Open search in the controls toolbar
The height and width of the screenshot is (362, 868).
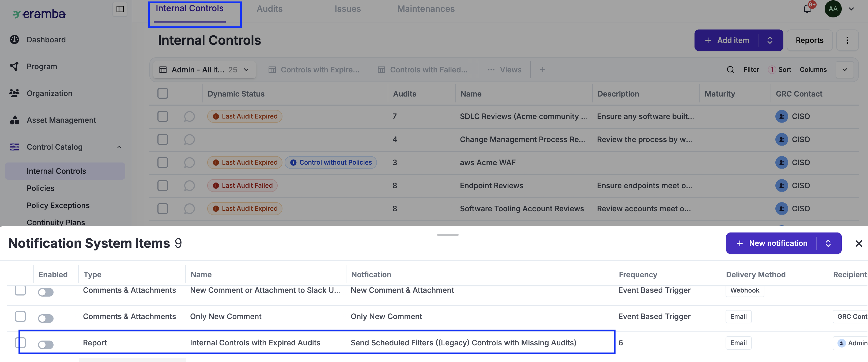pos(730,69)
